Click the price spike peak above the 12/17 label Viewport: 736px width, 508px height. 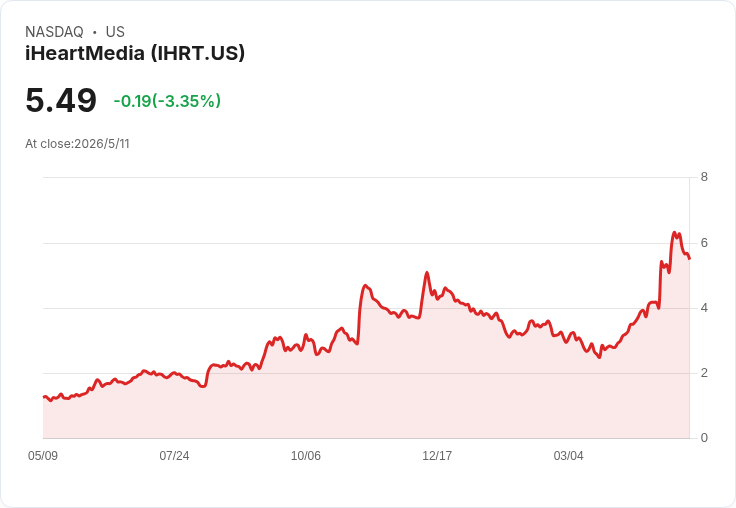point(427,272)
